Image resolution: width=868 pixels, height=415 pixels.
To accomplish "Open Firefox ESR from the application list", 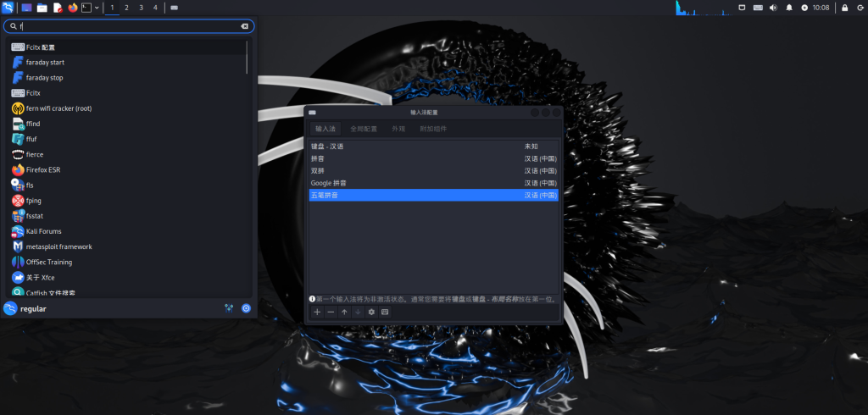I will (42, 169).
